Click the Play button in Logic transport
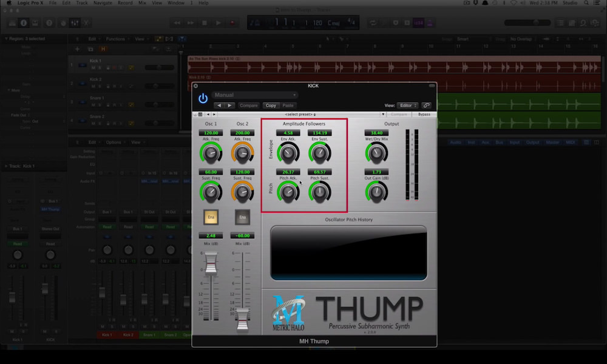This screenshot has height=364, width=607. click(x=219, y=23)
